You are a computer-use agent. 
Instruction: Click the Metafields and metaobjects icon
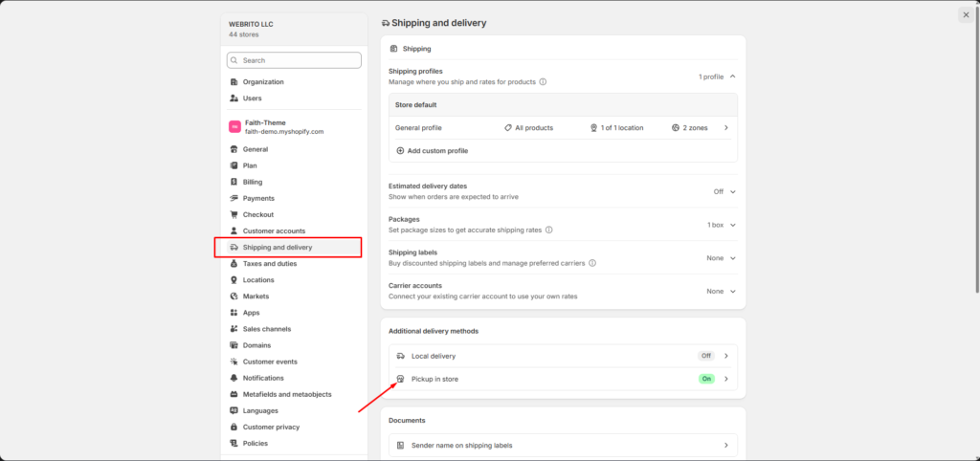coord(234,394)
